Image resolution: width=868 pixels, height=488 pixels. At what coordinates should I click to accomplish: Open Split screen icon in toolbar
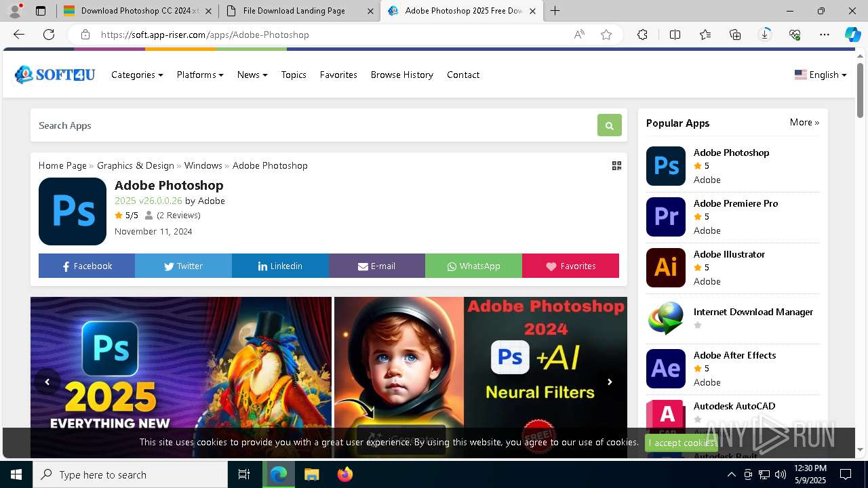tap(675, 35)
